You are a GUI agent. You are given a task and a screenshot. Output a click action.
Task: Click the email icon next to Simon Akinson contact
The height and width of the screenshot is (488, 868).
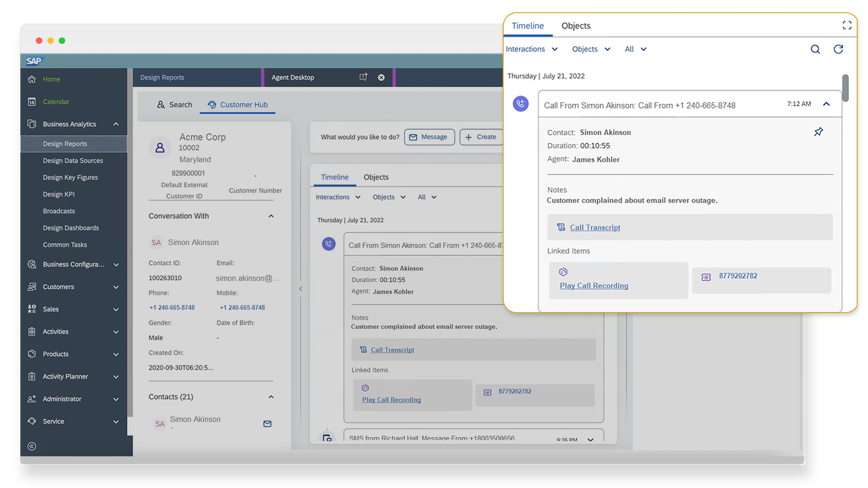(x=267, y=424)
